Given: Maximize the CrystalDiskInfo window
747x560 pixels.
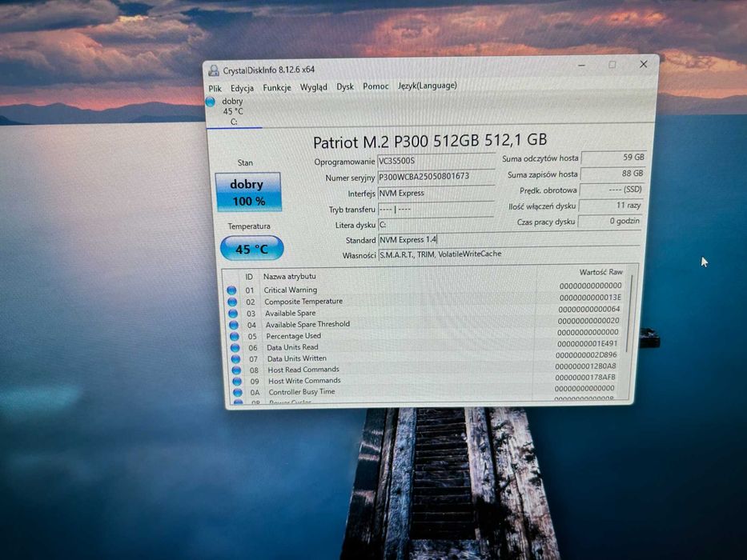Looking at the screenshot, I should pyautogui.click(x=612, y=65).
